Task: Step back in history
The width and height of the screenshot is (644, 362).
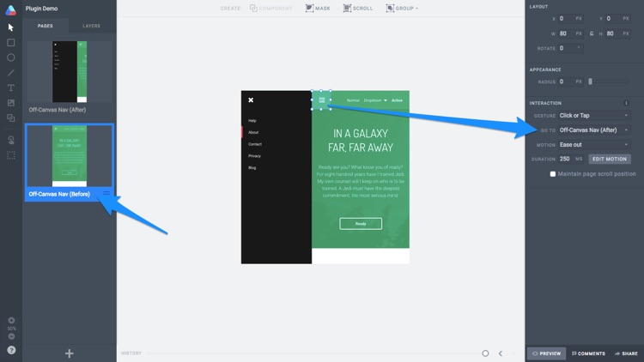Action: point(501,353)
